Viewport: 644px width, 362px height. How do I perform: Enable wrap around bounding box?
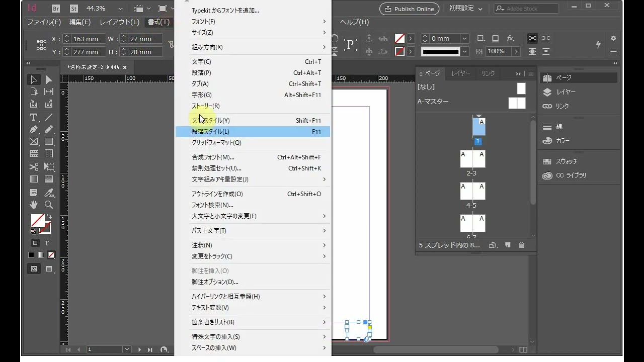[x=546, y=38]
